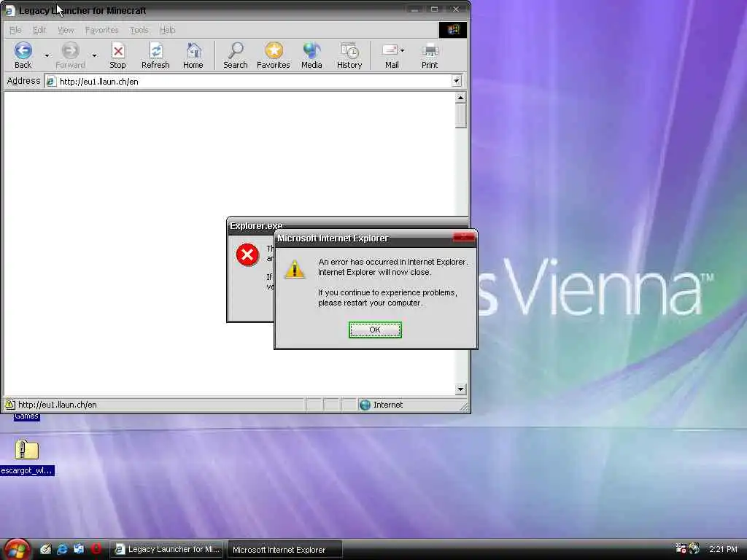This screenshot has width=747, height=560.
Task: Open the Media bar
Action: [x=311, y=55]
